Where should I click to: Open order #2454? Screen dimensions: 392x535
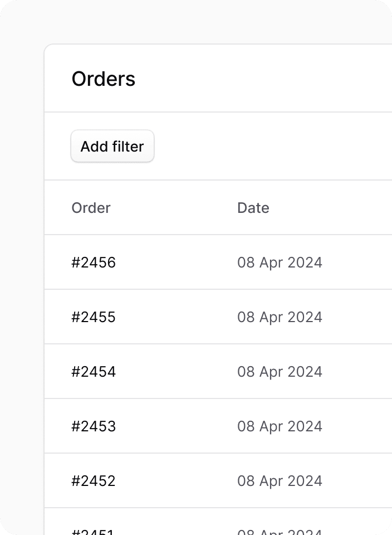pos(94,371)
